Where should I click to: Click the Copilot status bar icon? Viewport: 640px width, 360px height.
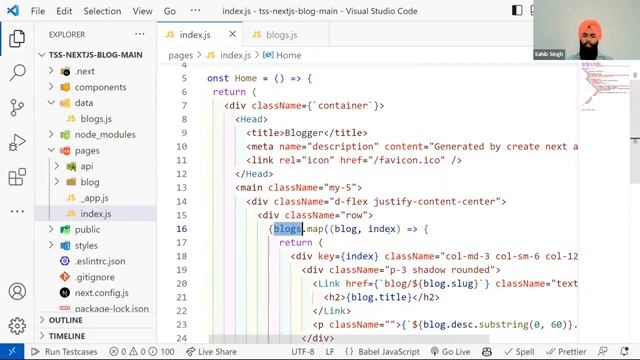point(487,351)
